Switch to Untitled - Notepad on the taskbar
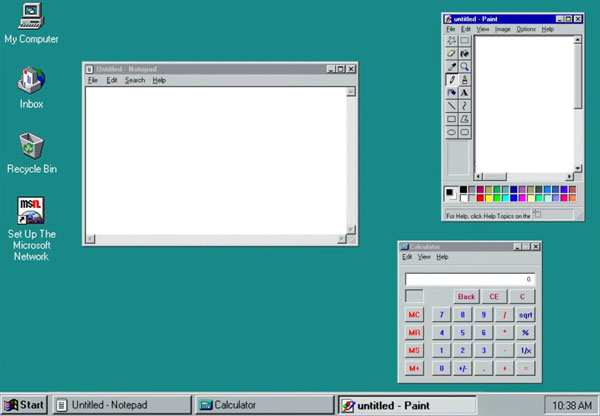600x416 pixels. click(121, 405)
